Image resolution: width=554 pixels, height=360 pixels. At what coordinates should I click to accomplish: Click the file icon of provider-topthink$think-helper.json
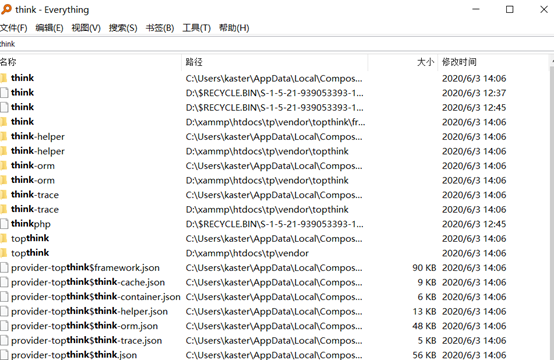coord(4,311)
